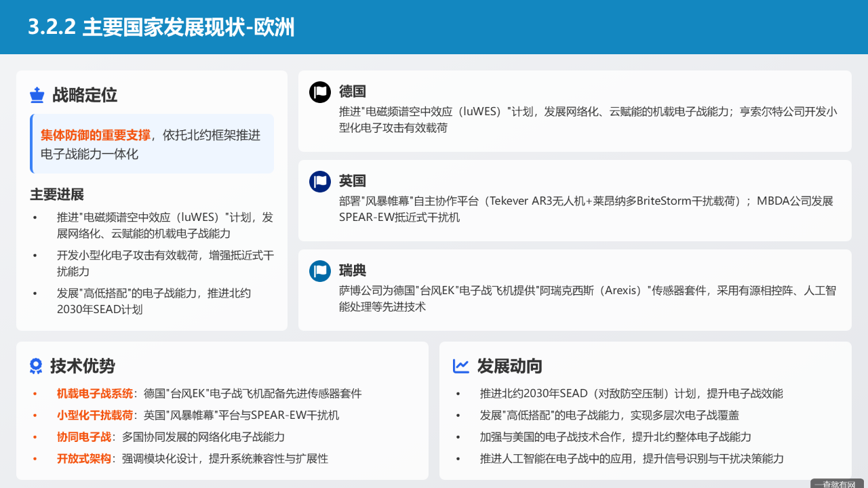Click the award ribbon icon beside 技术优势
Viewport: 868px width, 488px height.
point(36,366)
